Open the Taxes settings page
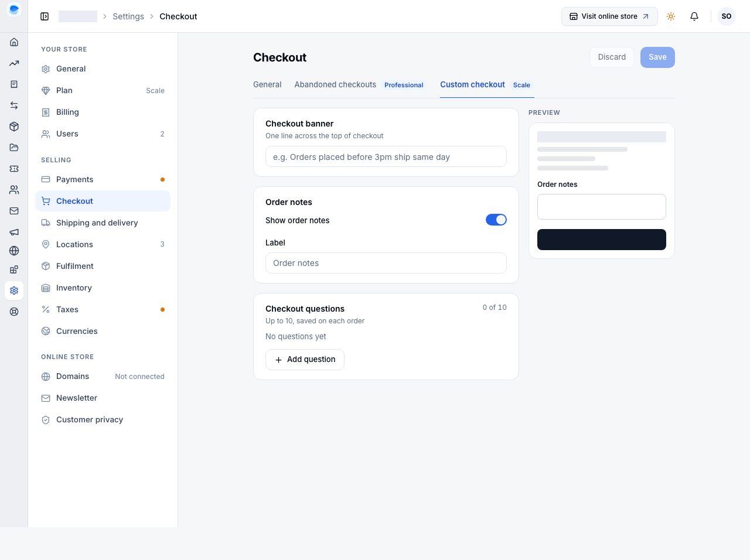The height and width of the screenshot is (560, 750). pos(103,310)
